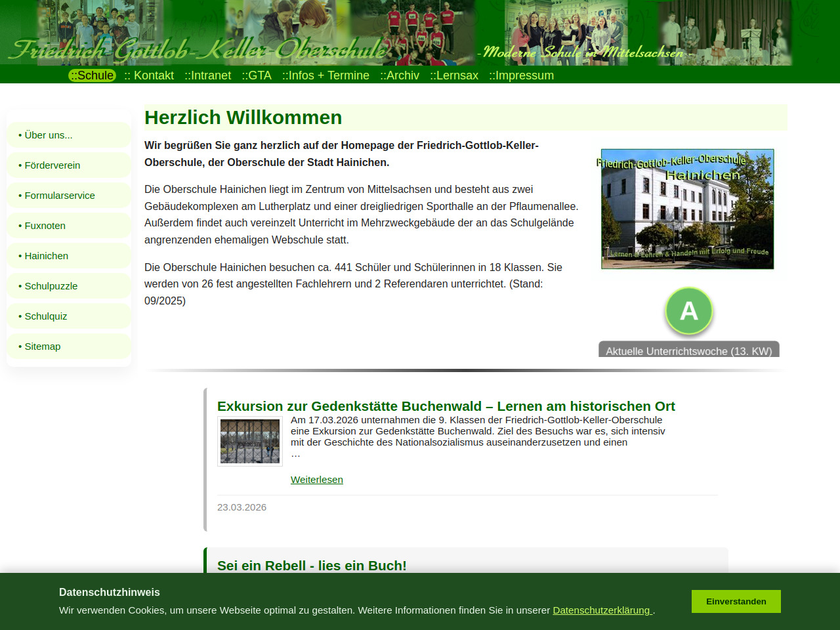
Task: Open the Sitemap from the sidebar
Action: (40, 346)
